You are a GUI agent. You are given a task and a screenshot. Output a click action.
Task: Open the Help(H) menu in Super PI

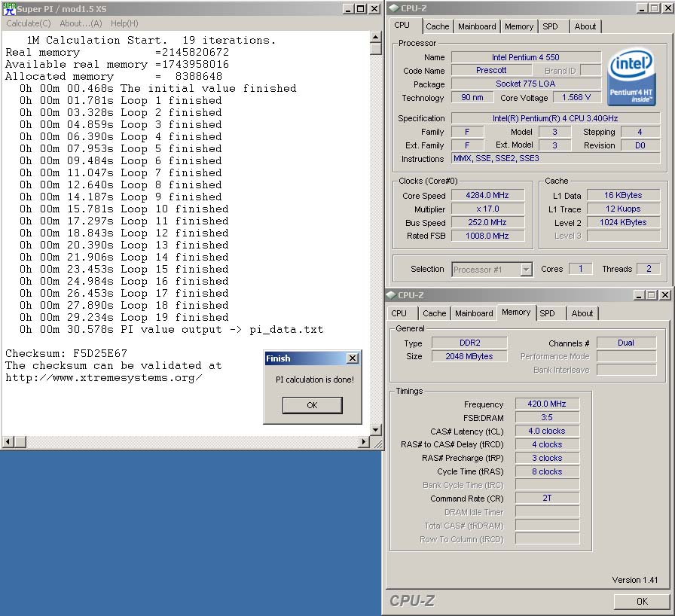[124, 23]
